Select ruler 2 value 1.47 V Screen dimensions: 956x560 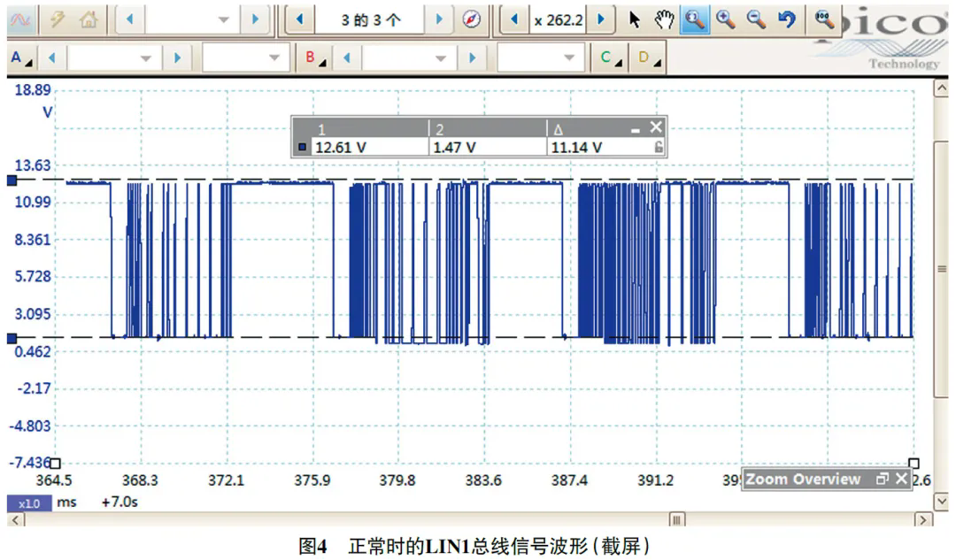click(454, 148)
